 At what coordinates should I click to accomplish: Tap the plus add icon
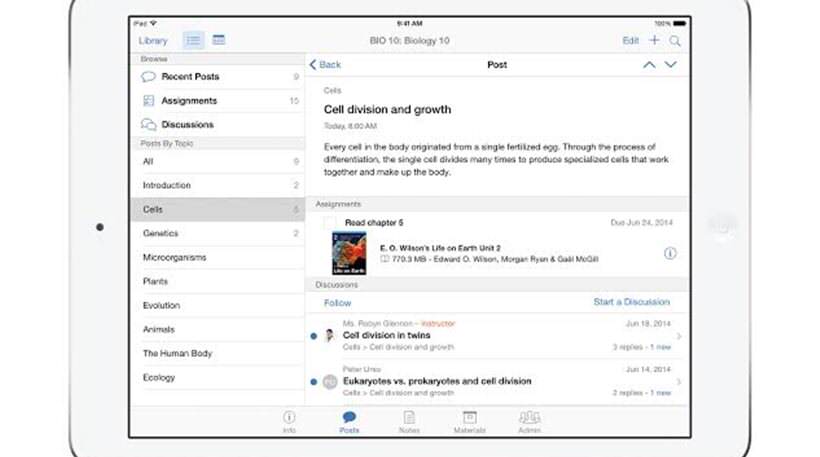coord(654,41)
